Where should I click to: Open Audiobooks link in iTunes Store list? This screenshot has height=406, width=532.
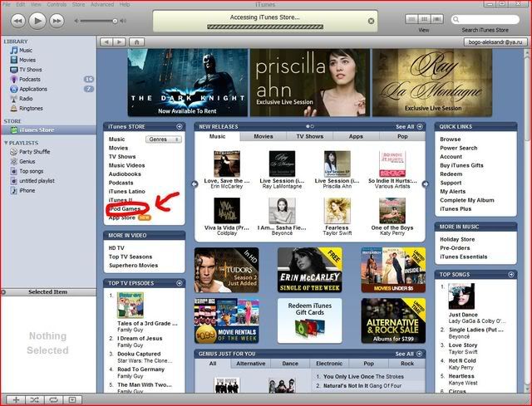[x=125, y=174]
